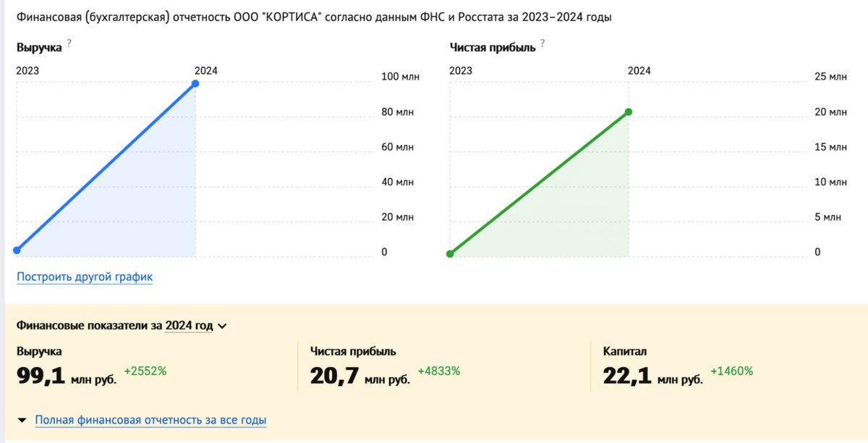This screenshot has width=868, height=443.
Task: Click the "+1460%" capital growth indicator
Action: coord(733,371)
